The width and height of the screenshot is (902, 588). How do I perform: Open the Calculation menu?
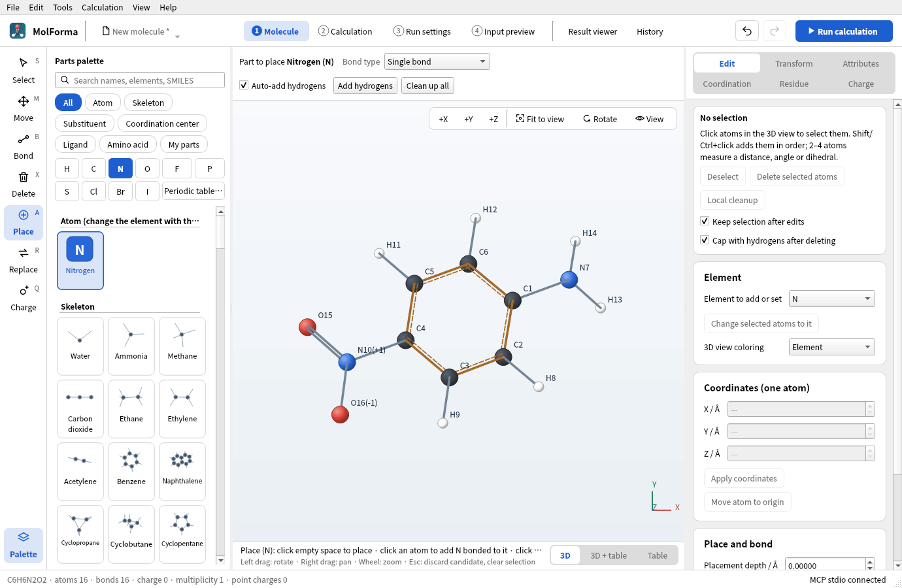point(102,7)
